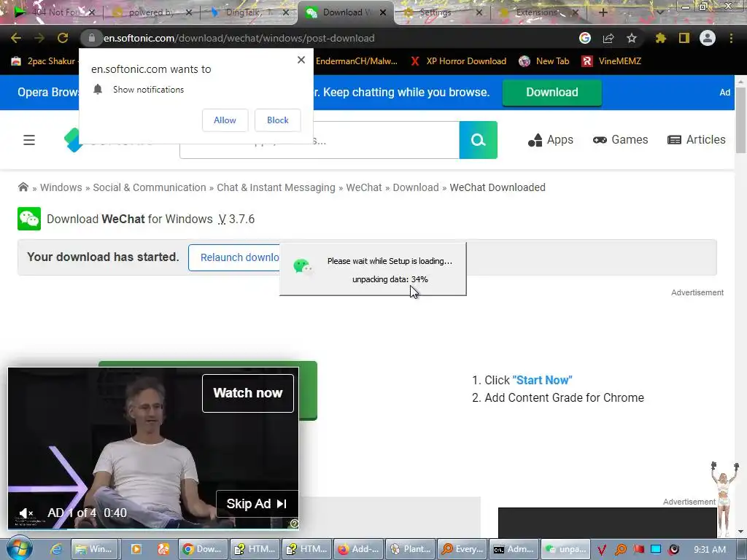
Task: Skip the video ad
Action: coord(257,504)
